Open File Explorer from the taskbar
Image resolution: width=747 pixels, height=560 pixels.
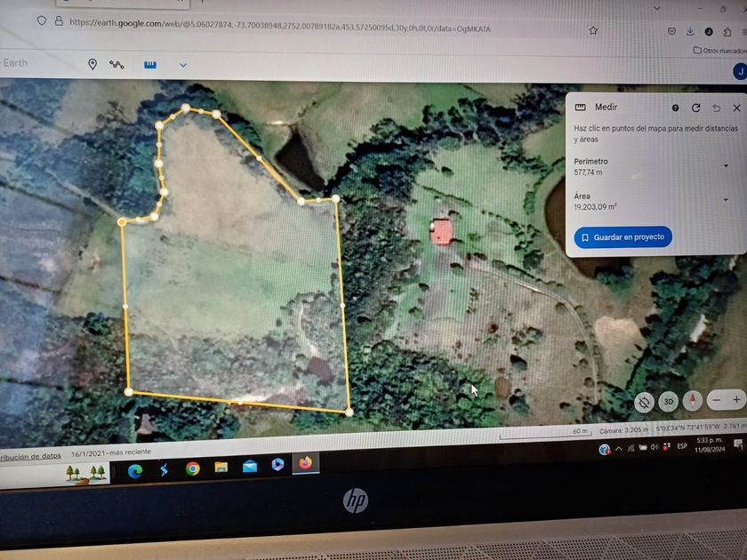[221, 468]
